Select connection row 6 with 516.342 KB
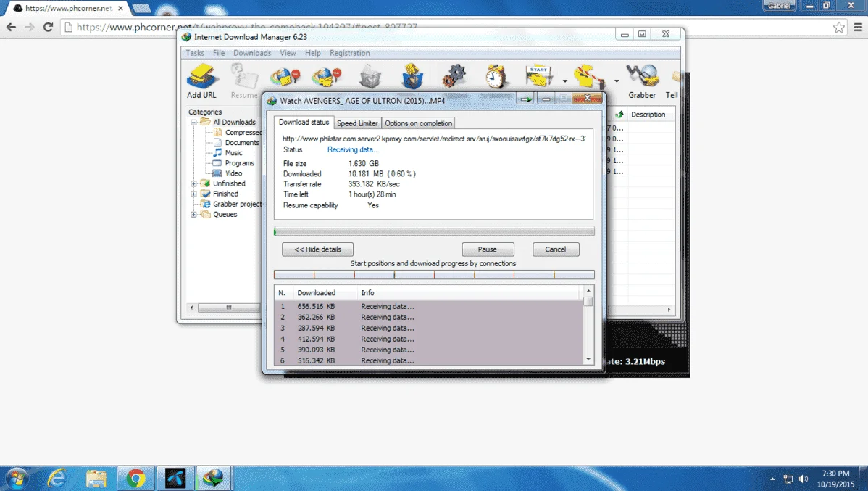The width and height of the screenshot is (868, 491). tap(428, 360)
